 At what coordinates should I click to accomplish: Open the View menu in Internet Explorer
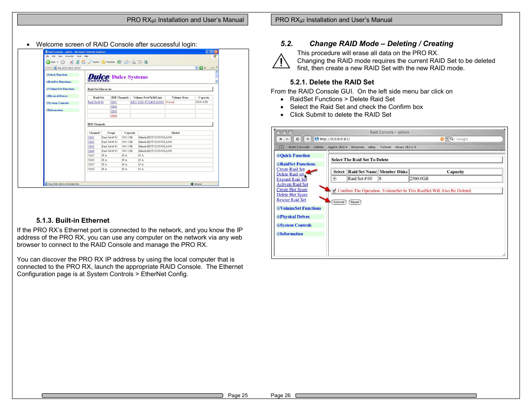click(60, 56)
